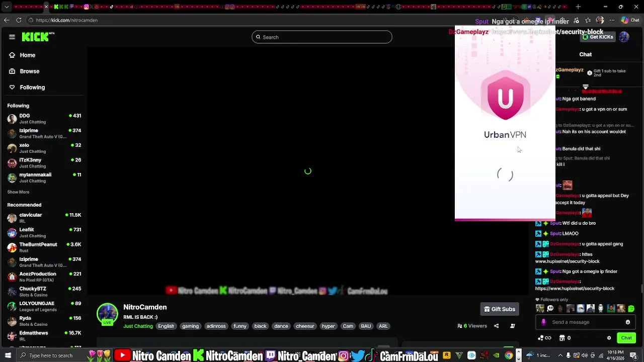Open the Kick user profile avatar

click(x=624, y=37)
